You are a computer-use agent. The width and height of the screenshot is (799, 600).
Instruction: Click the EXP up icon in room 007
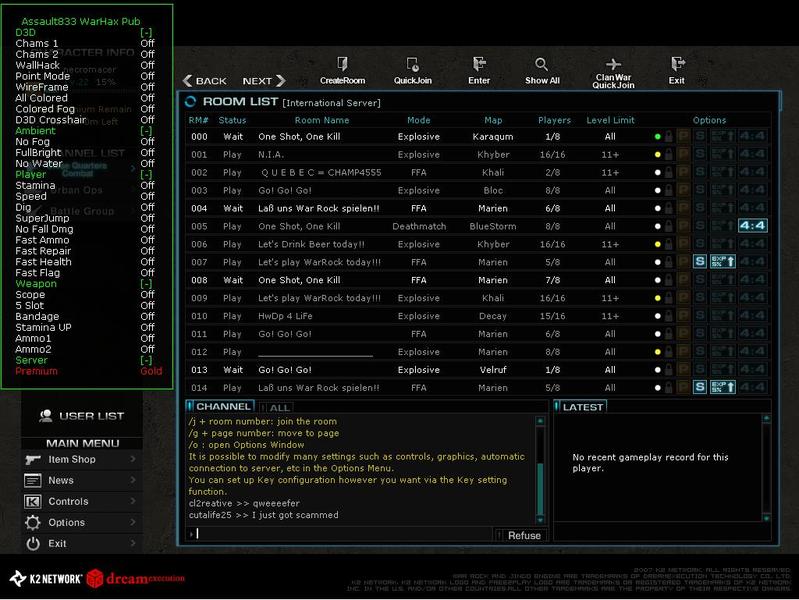[x=723, y=262]
